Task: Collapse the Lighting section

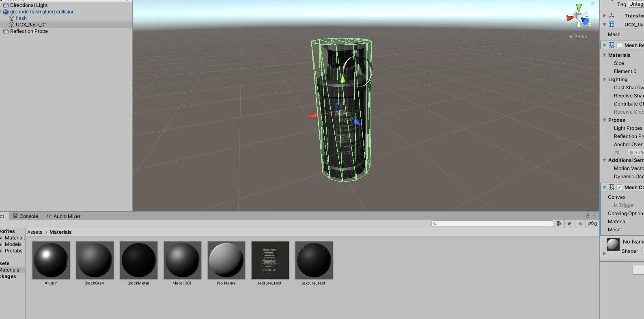Action: coord(604,80)
